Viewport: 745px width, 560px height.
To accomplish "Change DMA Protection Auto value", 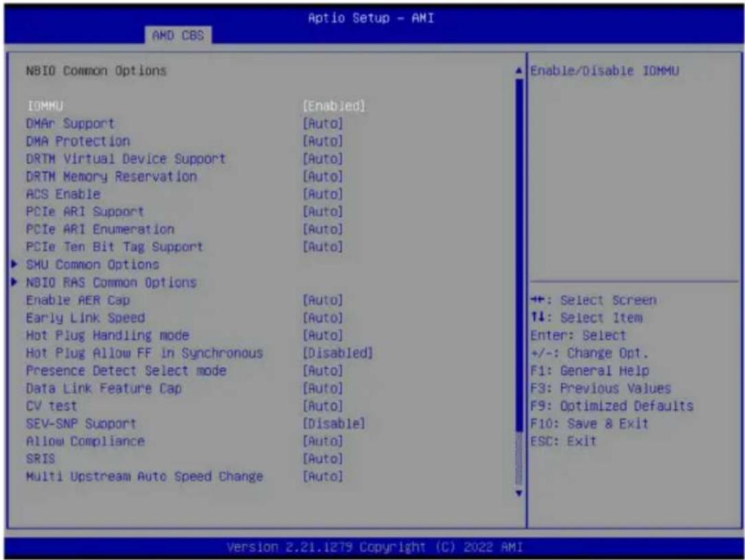I will point(322,141).
